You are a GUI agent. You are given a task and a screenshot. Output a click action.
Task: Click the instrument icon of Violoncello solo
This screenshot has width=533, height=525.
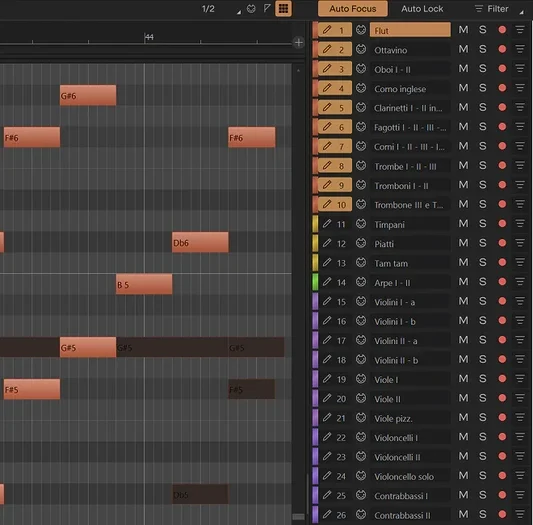pyautogui.click(x=361, y=475)
